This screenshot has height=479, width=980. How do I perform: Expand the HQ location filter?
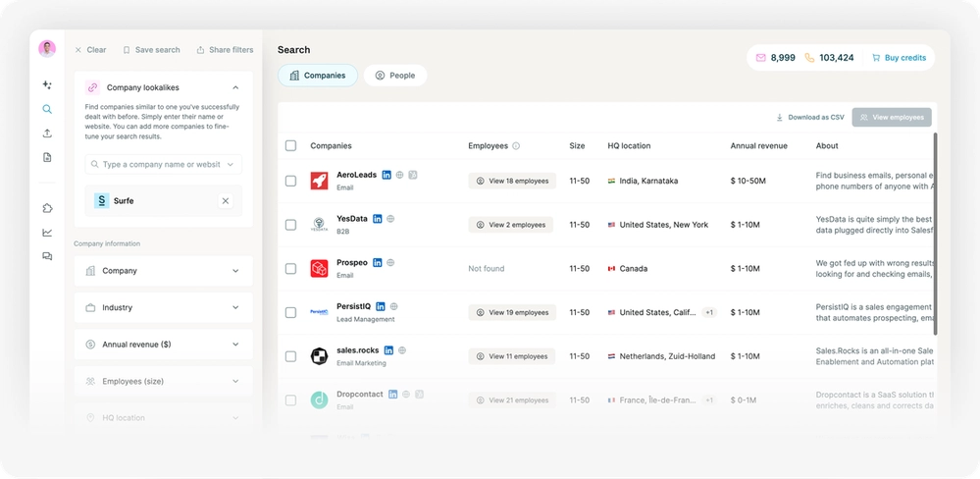(x=164, y=418)
